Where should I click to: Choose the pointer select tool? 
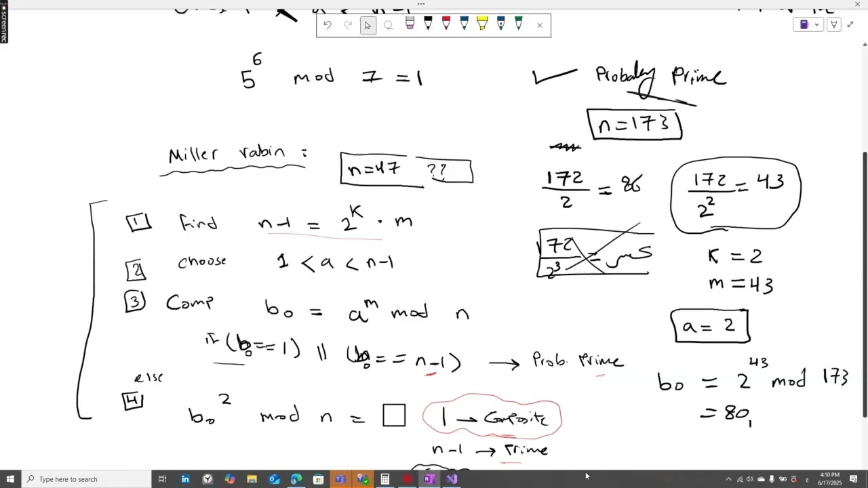click(368, 25)
